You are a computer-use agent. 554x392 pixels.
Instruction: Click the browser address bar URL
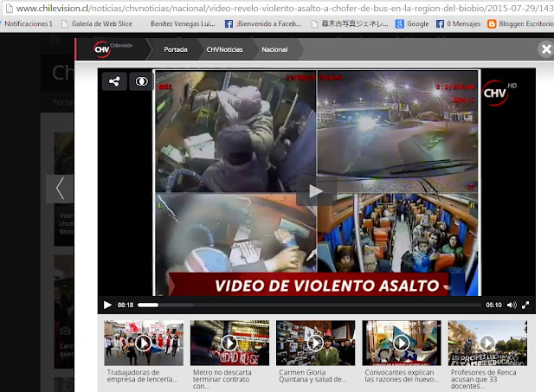point(285,8)
